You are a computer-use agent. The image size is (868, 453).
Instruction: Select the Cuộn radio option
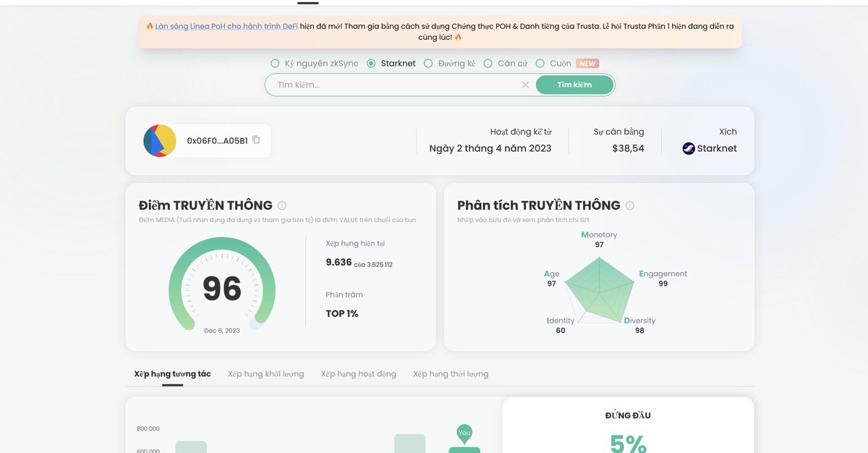click(x=540, y=64)
